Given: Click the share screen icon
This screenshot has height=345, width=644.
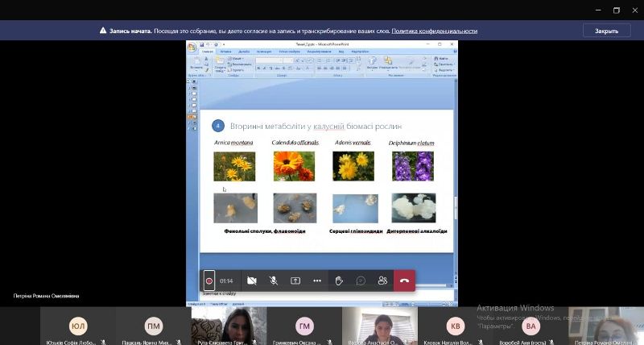Looking at the screenshot, I should [295, 281].
